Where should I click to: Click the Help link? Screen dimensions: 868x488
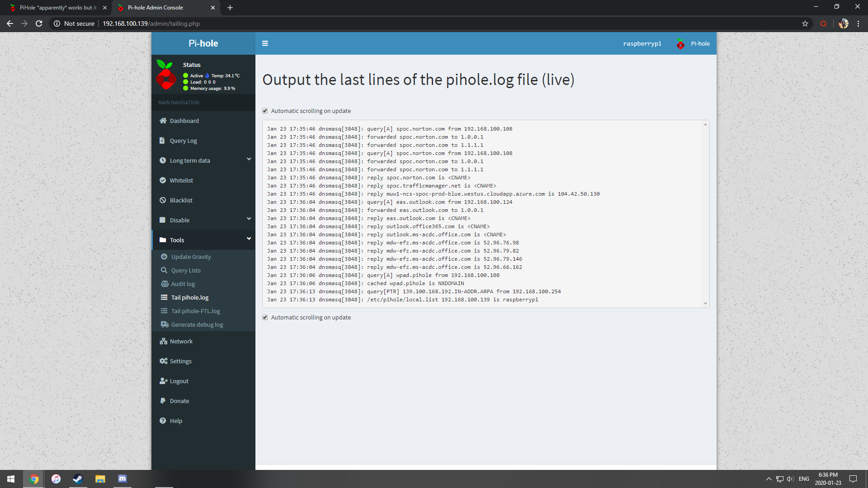(203, 421)
